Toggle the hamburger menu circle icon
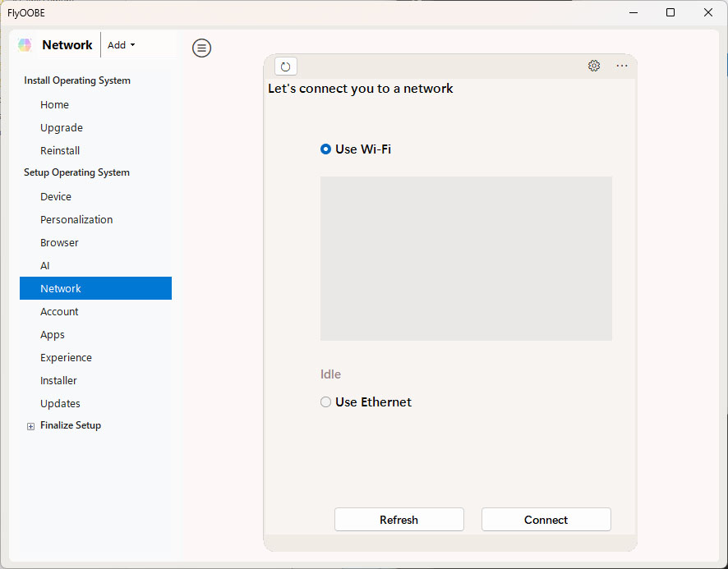728x569 pixels. point(201,48)
